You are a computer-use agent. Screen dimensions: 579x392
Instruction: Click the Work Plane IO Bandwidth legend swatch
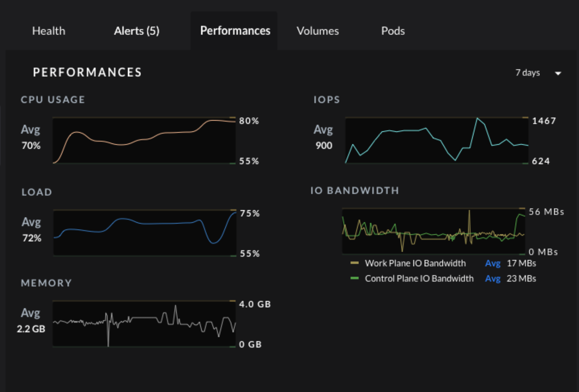pyautogui.click(x=354, y=263)
